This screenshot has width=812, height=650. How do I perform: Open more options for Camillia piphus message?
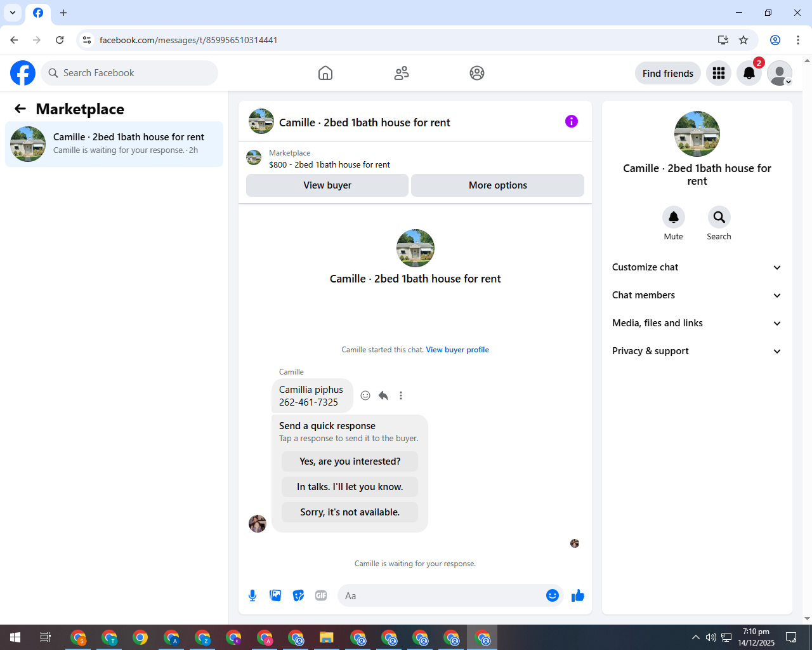tap(401, 395)
